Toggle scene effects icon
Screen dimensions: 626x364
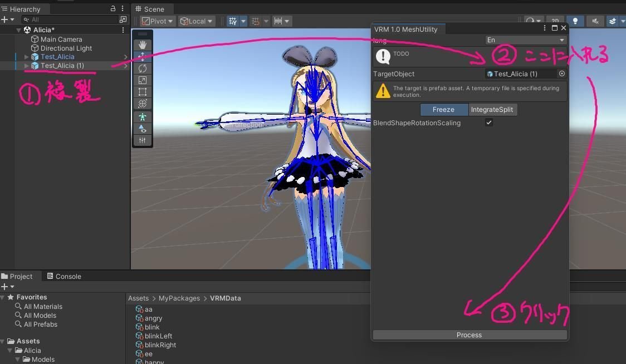pos(613,21)
